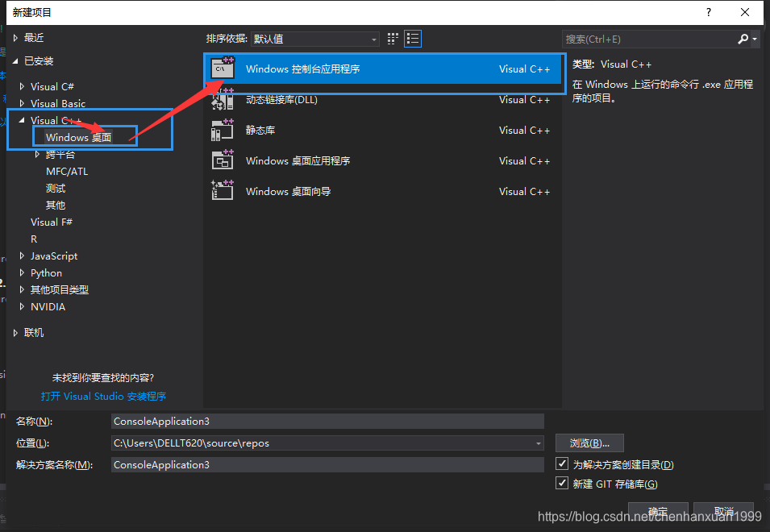Close the 新建项目 dialog

pos(745,12)
